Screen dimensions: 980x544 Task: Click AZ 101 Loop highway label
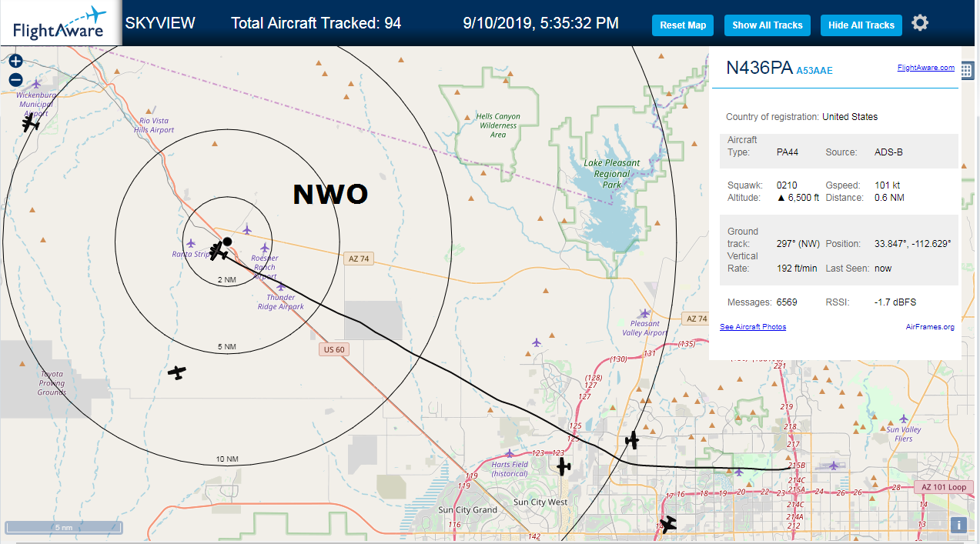(944, 487)
